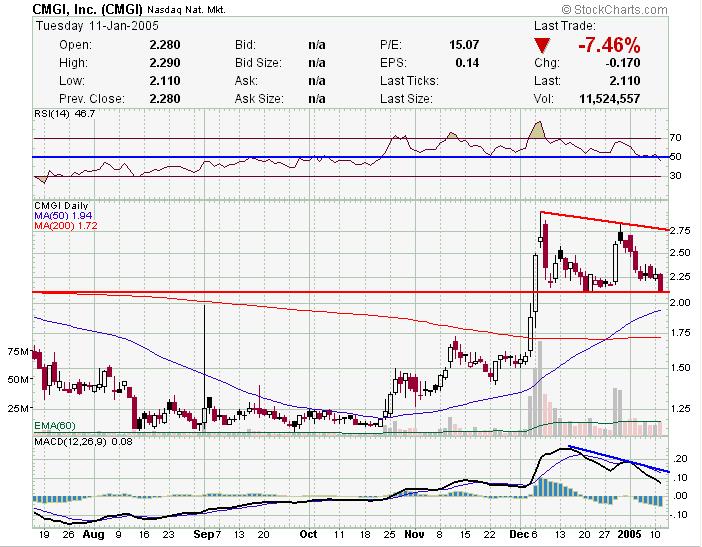Click the EPS value 0.14
Image resolution: width=702 pixels, height=547 pixels.
(x=467, y=63)
